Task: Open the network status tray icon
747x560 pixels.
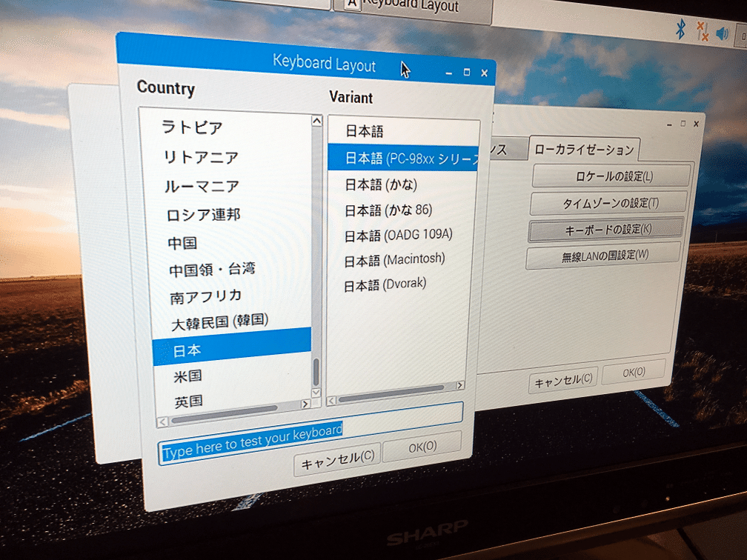Action: point(703,31)
